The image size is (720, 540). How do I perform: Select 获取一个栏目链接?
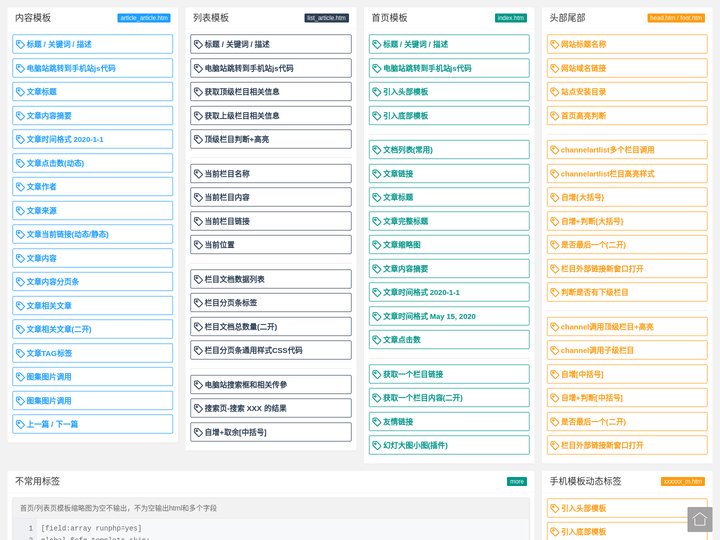click(x=449, y=374)
